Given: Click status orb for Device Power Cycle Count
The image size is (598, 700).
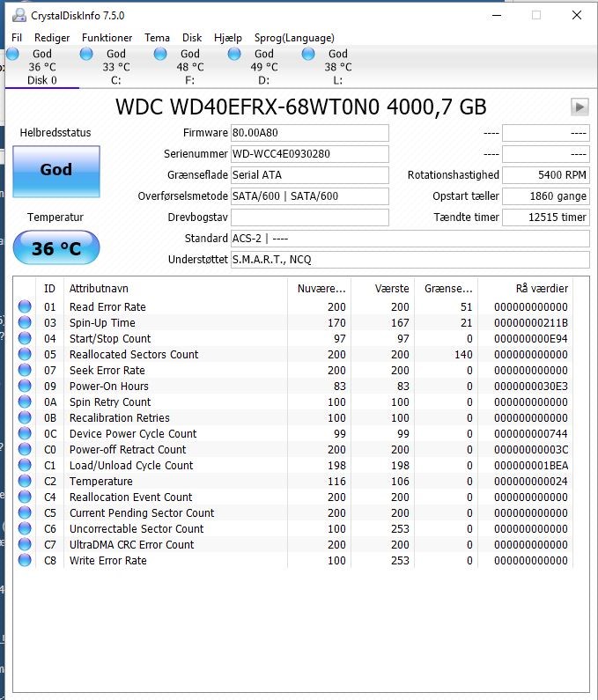Looking at the screenshot, I should [25, 433].
